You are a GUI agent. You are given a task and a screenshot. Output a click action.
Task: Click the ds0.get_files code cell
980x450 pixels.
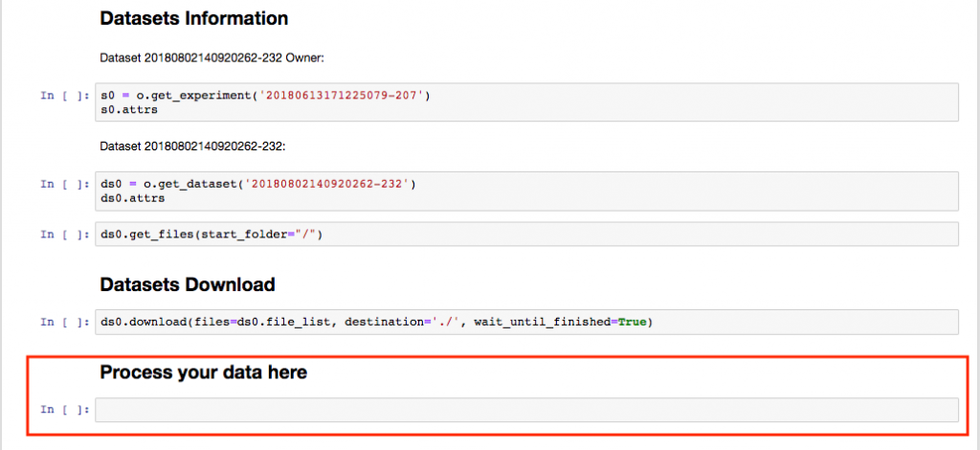pos(526,235)
